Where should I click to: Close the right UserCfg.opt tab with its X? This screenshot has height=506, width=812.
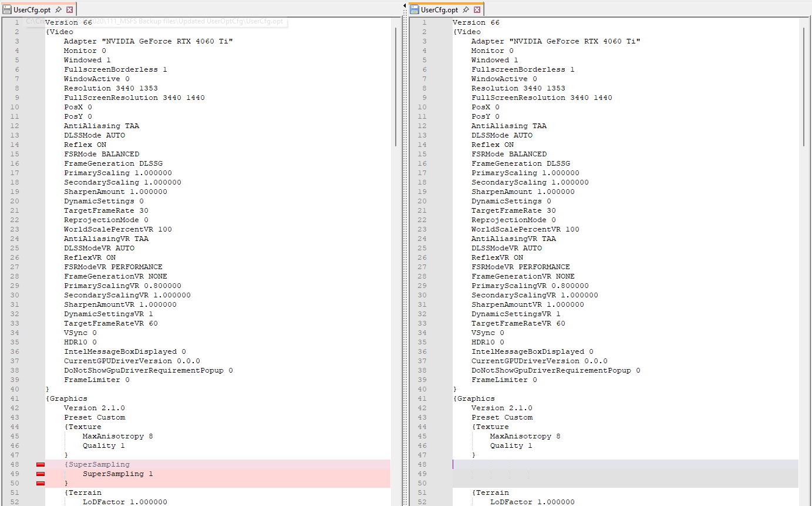pyautogui.click(x=477, y=9)
